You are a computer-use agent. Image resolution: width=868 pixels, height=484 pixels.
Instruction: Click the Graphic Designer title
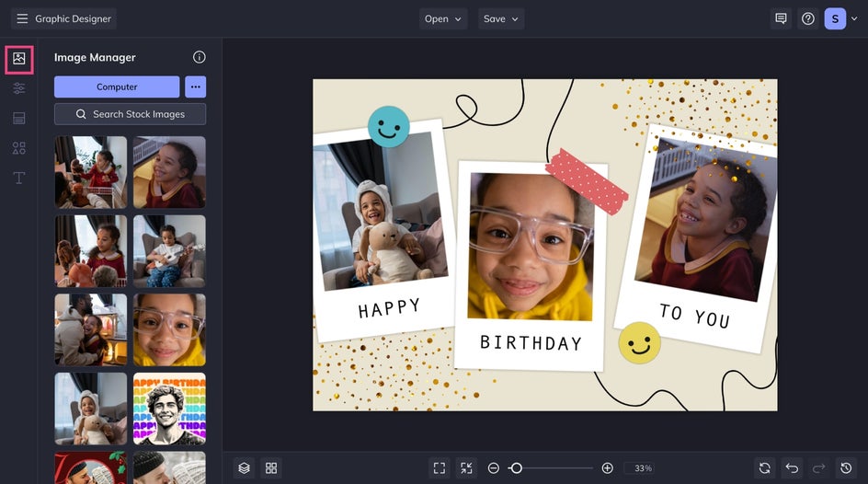(x=73, y=18)
